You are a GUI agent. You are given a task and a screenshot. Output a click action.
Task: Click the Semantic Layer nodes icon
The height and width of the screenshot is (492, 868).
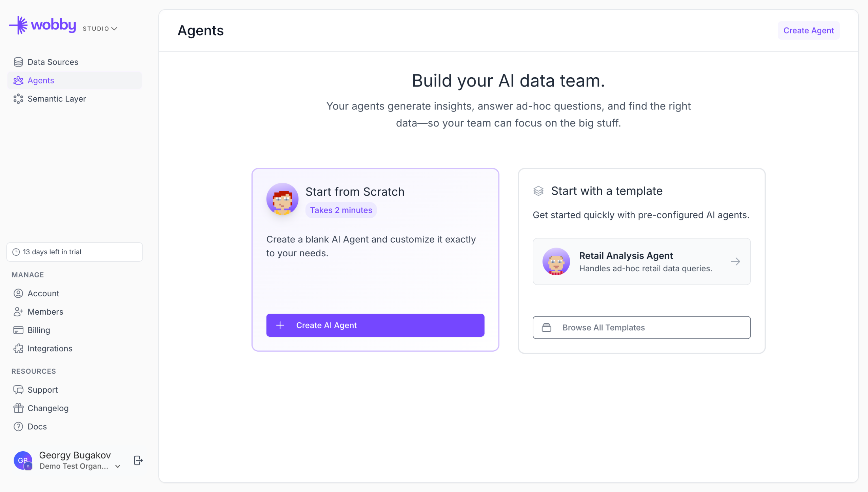(x=18, y=99)
